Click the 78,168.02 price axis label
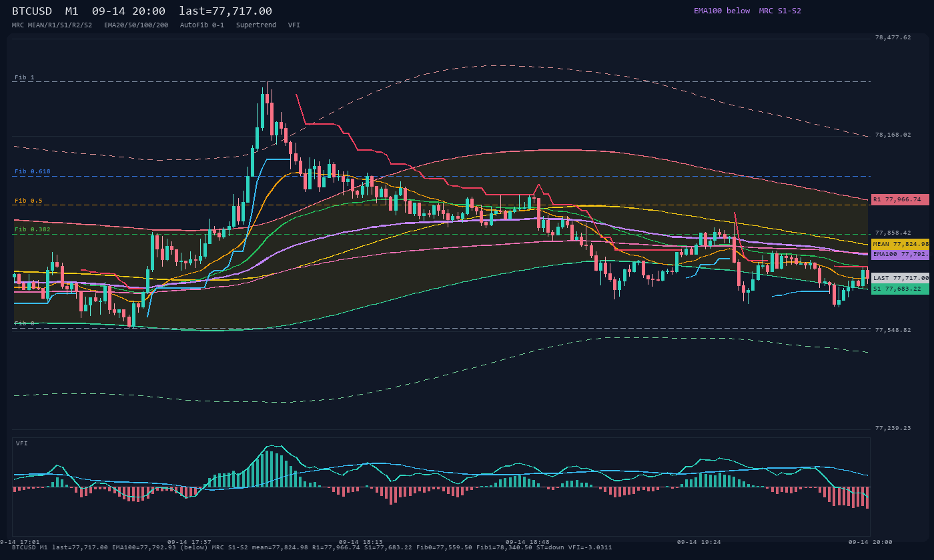934x560 pixels. 893,135
